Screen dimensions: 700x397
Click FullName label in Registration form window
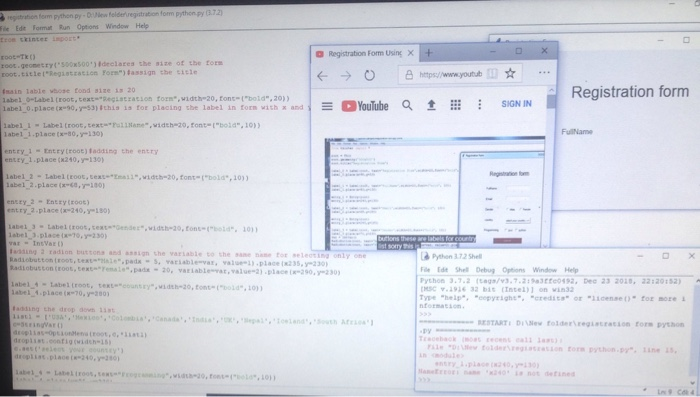[577, 132]
